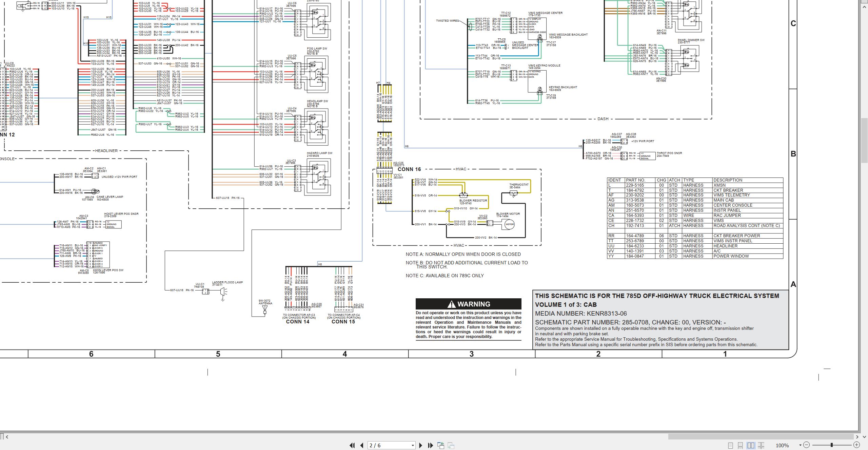Click the 'KEYPAD BACKLIGHT' label

coord(563,87)
